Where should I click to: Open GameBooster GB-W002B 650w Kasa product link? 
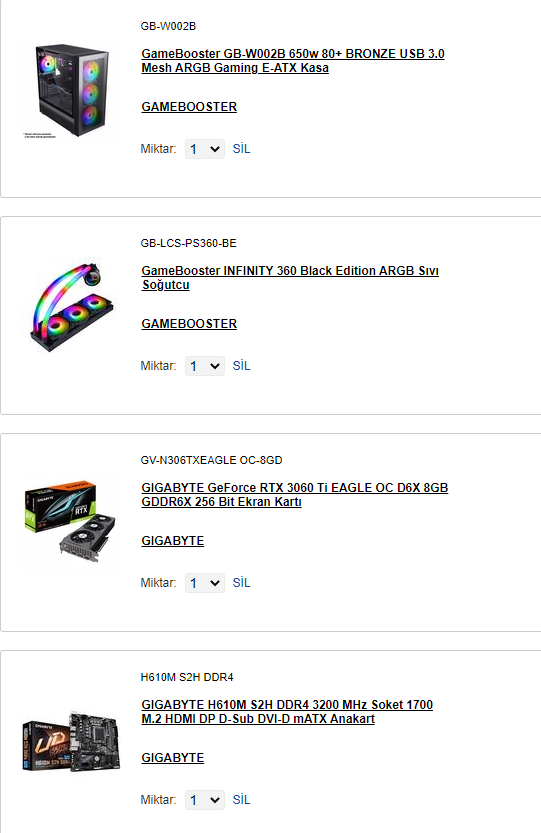pos(293,61)
